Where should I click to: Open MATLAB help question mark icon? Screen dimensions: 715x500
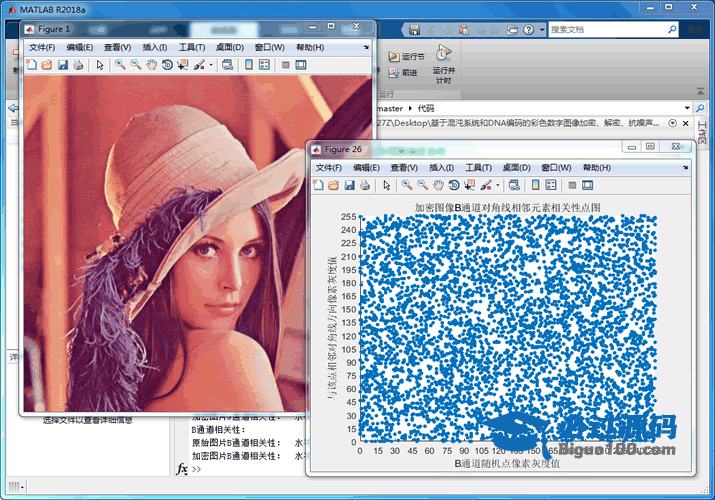coord(528,30)
